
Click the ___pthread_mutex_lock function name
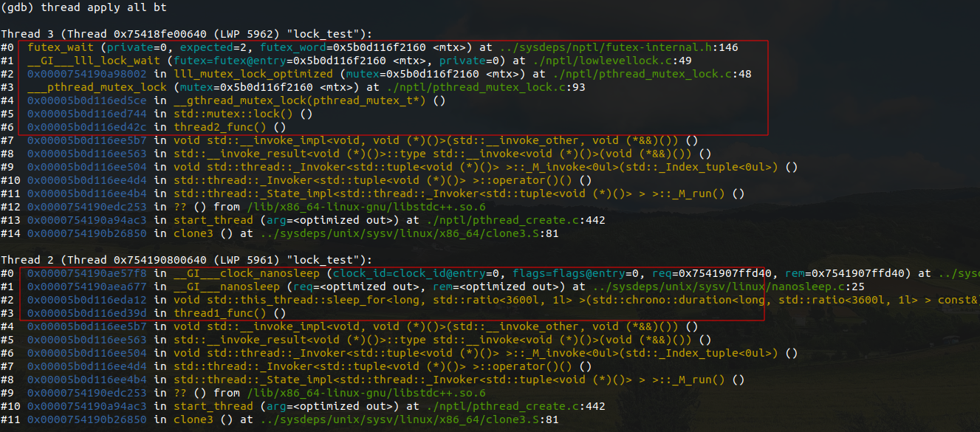tap(97, 87)
